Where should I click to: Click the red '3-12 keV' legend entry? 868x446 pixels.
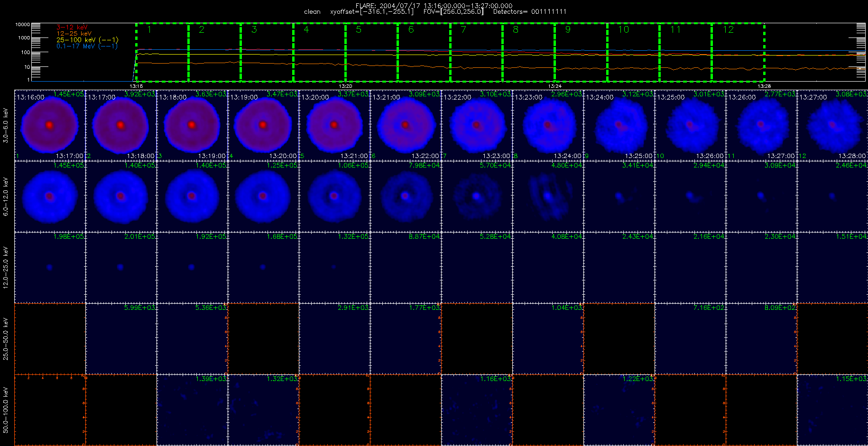coord(72,28)
